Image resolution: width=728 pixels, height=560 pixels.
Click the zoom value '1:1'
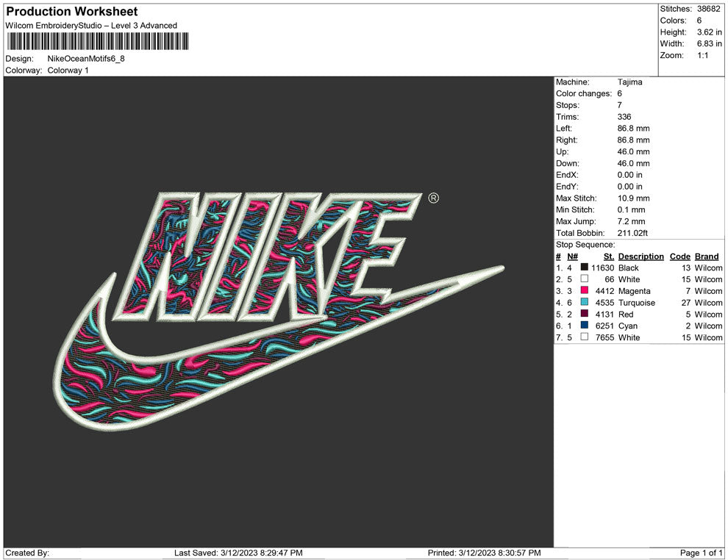tap(702, 55)
